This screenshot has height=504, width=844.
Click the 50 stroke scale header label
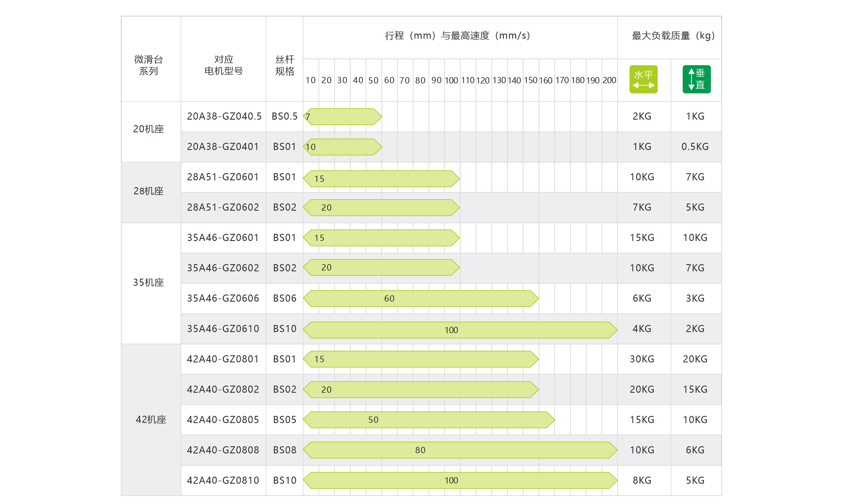373,80
